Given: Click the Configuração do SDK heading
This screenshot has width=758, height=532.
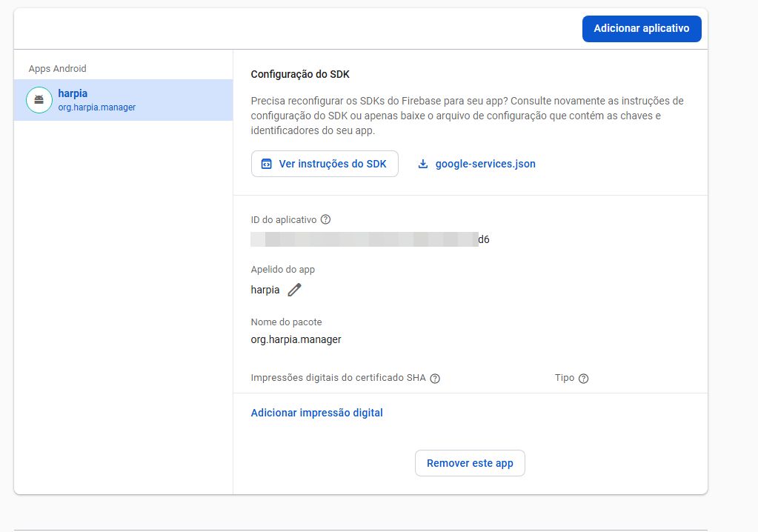Looking at the screenshot, I should pyautogui.click(x=299, y=74).
